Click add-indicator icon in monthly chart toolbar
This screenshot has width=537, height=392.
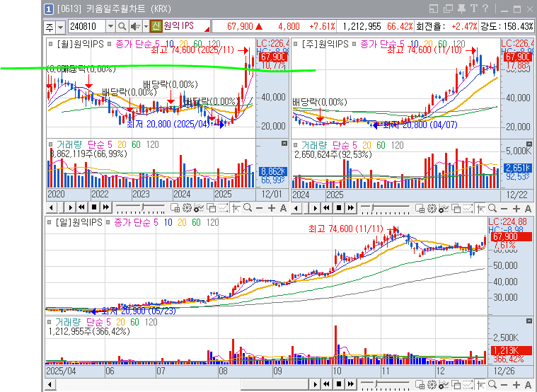point(199,207)
